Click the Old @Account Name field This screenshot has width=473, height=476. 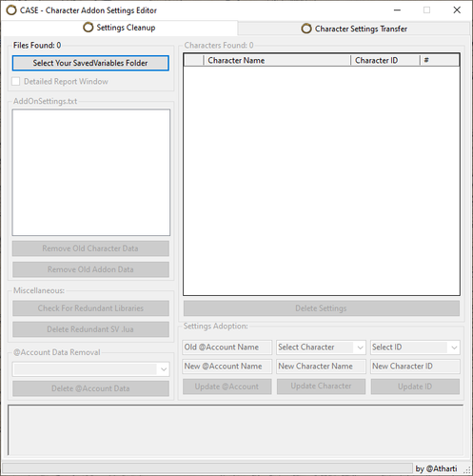tap(227, 347)
